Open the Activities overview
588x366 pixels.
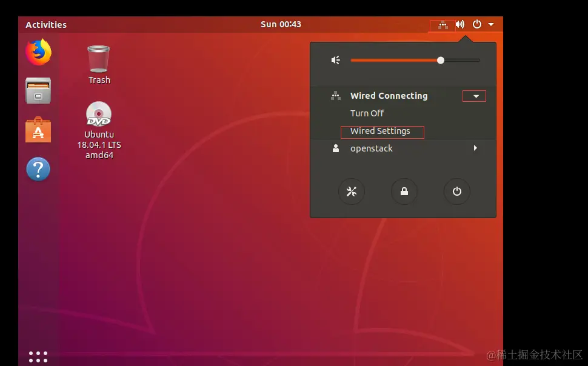[x=46, y=25]
